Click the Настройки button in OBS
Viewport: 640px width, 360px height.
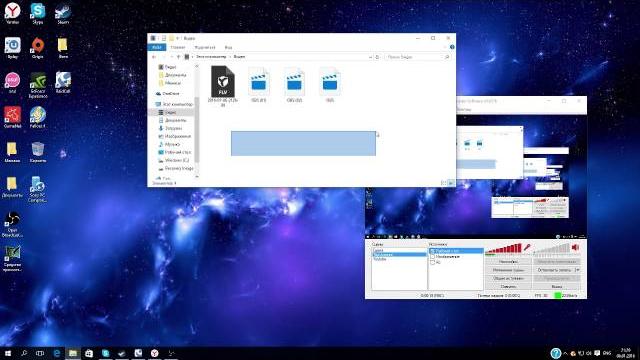[508, 262]
